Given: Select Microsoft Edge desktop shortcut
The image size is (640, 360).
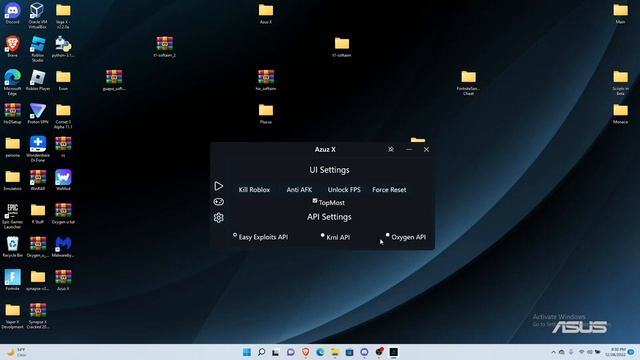Looking at the screenshot, I should [12, 82].
